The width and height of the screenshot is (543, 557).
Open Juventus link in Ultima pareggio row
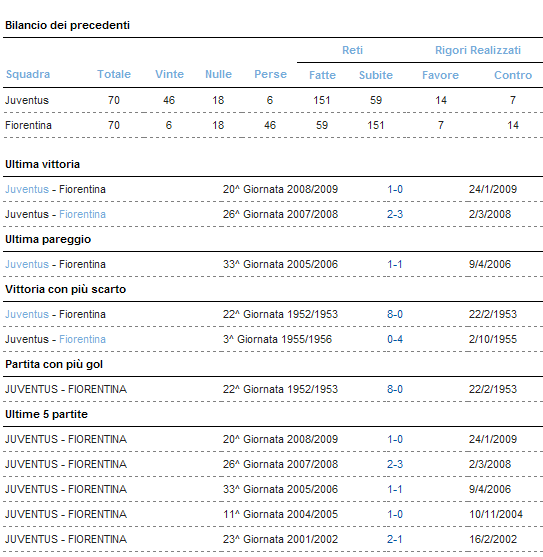pos(27,265)
